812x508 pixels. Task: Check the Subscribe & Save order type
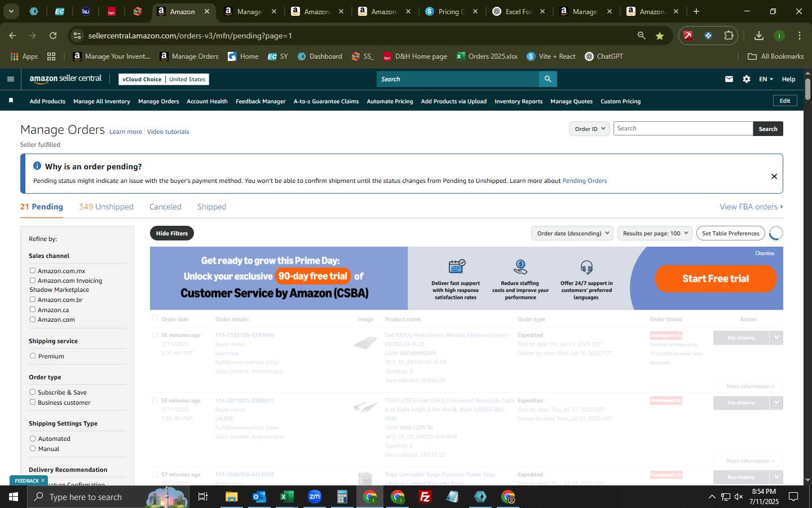click(x=33, y=392)
